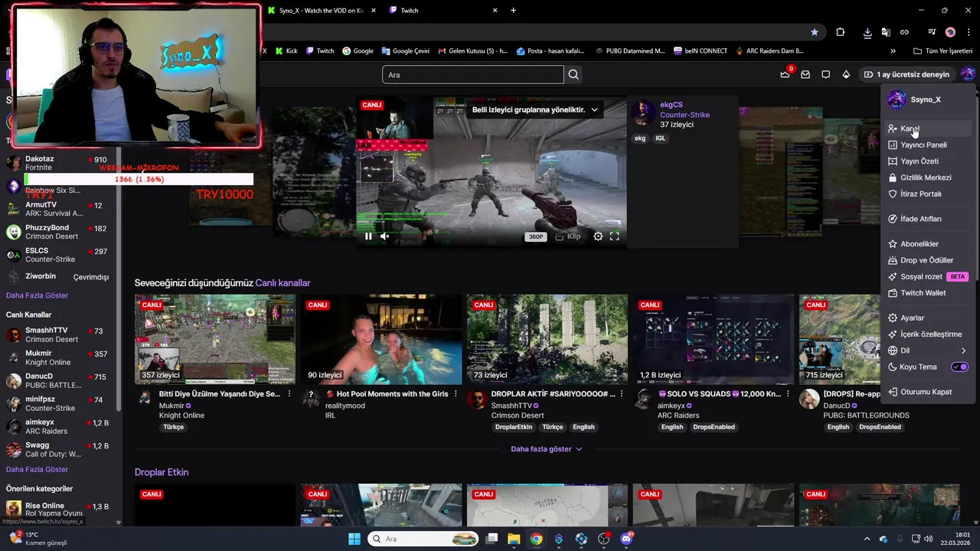Open Chrome three-dot menu
The width and height of the screenshot is (980, 551).
pos(969,32)
